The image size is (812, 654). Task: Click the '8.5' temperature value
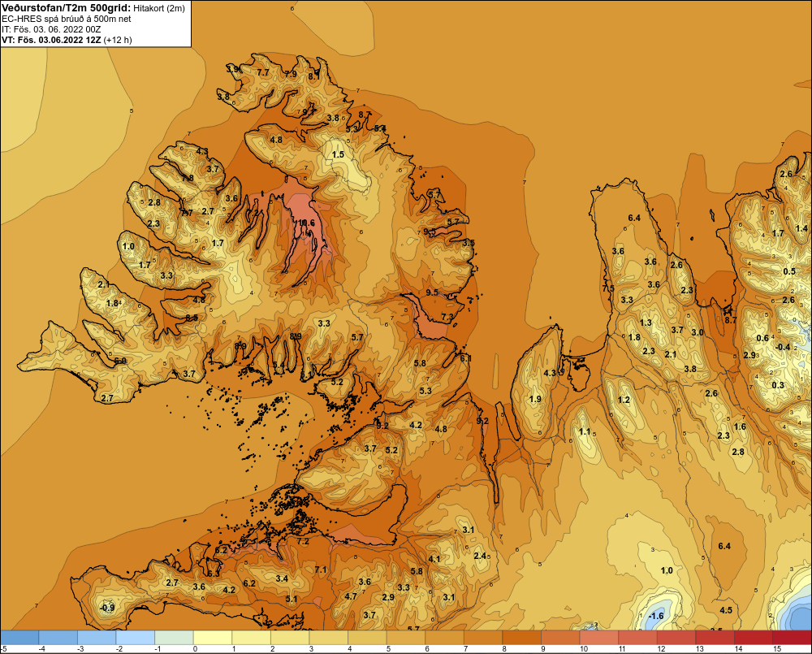(192, 318)
